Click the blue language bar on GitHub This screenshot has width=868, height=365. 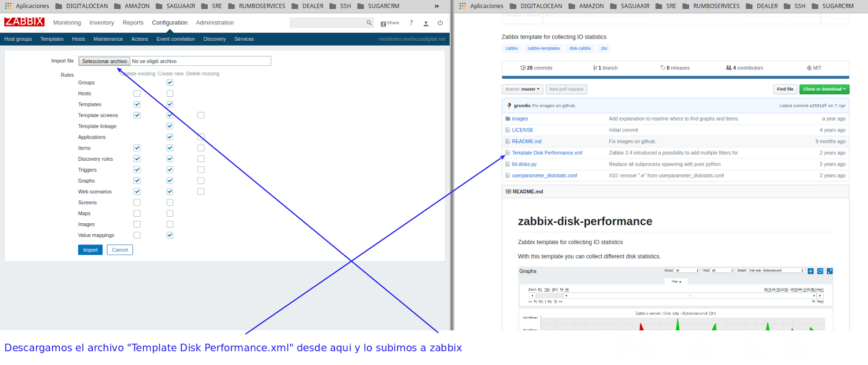click(675, 77)
